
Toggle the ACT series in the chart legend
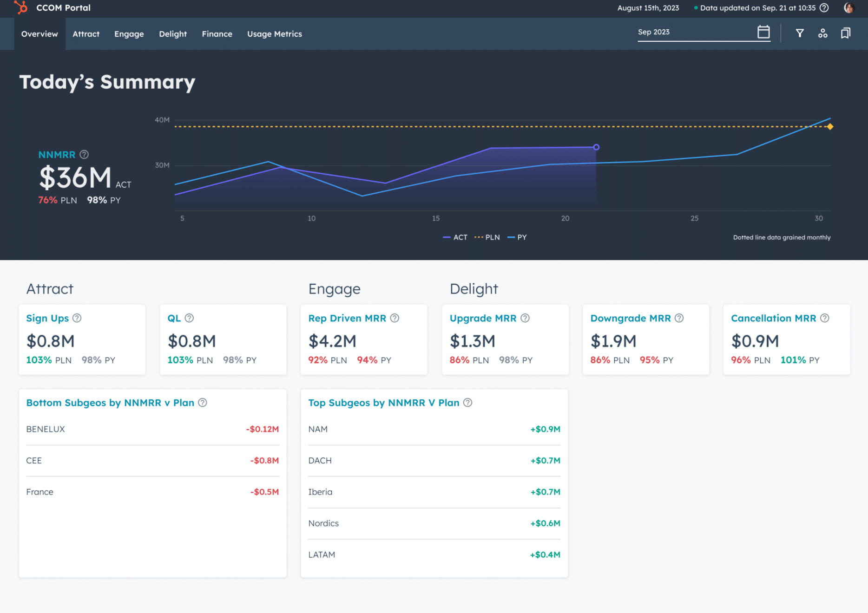pyautogui.click(x=454, y=237)
